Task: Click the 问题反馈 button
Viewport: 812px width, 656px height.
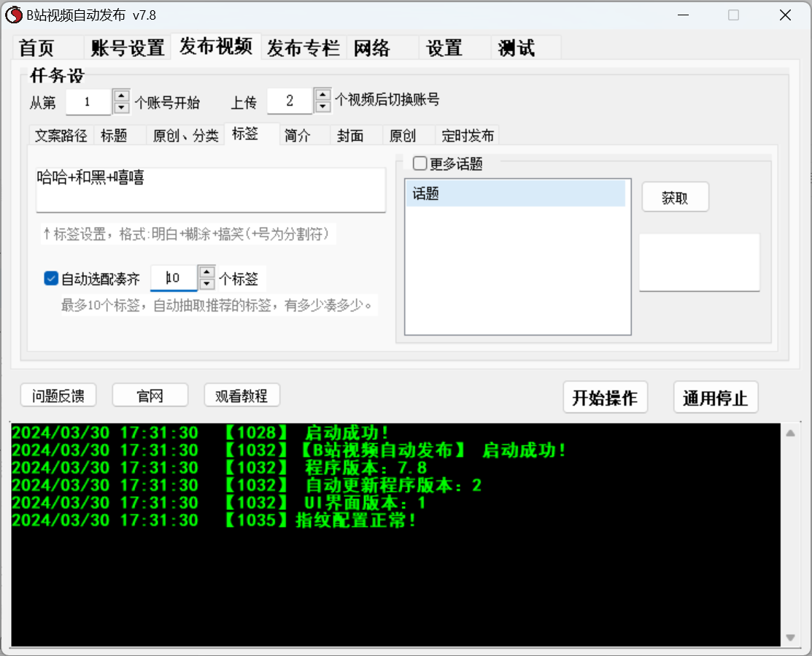Action: (x=58, y=395)
